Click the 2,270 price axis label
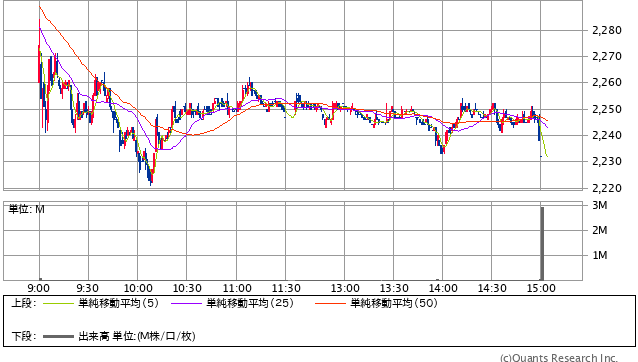This screenshot has height=362, width=638. coord(607,56)
